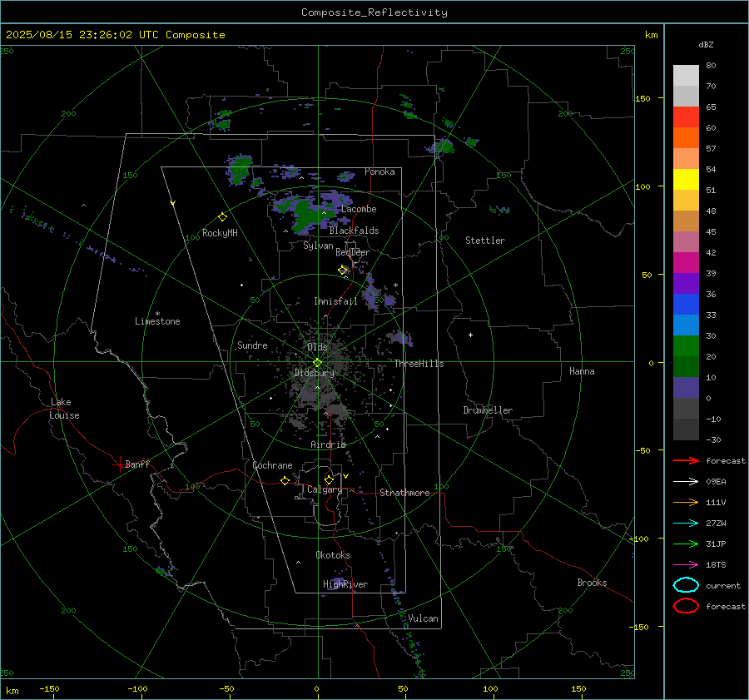Click the 39 dBZ purple color swatch

[686, 283]
